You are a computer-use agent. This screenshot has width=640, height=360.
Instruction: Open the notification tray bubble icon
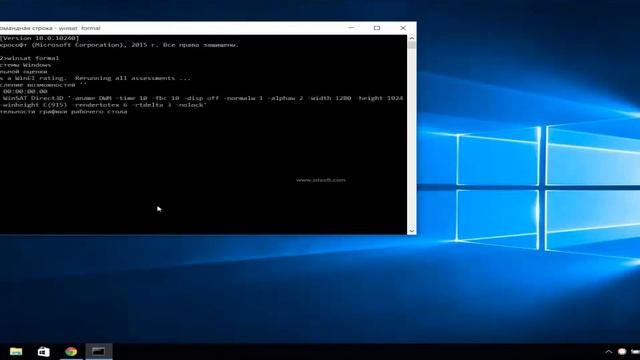tap(622, 351)
